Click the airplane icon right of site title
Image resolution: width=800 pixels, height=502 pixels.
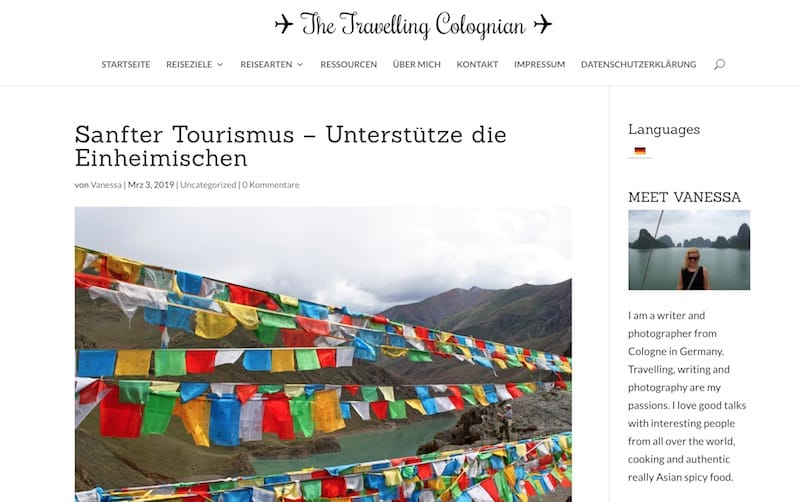(x=542, y=24)
